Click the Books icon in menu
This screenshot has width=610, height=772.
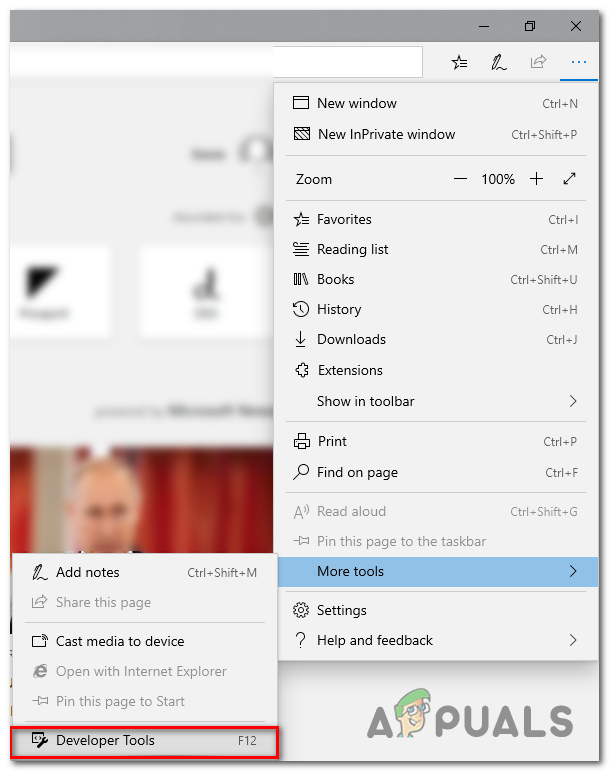301,279
